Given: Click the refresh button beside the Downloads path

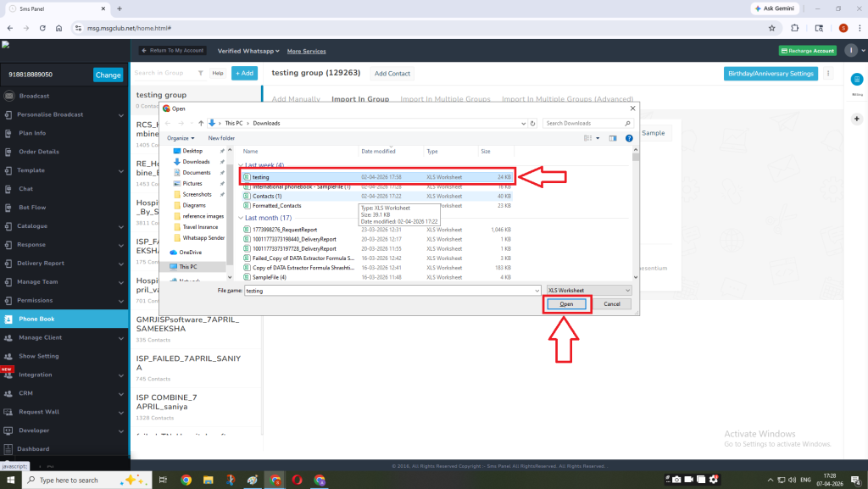Looking at the screenshot, I should click(532, 123).
